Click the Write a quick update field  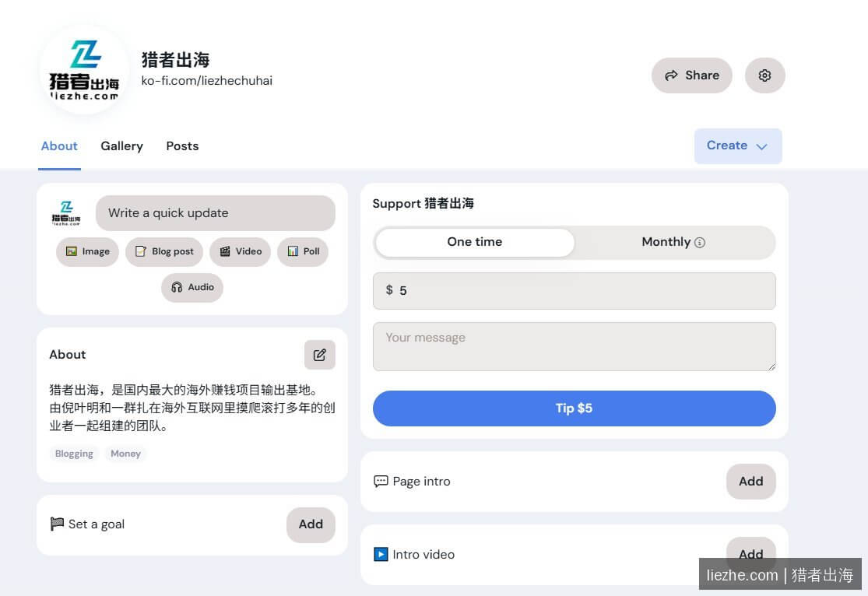(216, 213)
